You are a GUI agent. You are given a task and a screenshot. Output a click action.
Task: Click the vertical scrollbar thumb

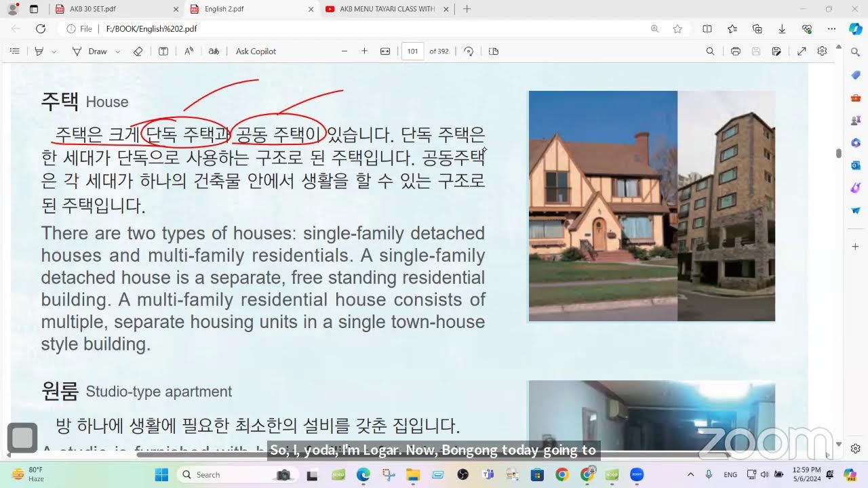[x=839, y=154]
